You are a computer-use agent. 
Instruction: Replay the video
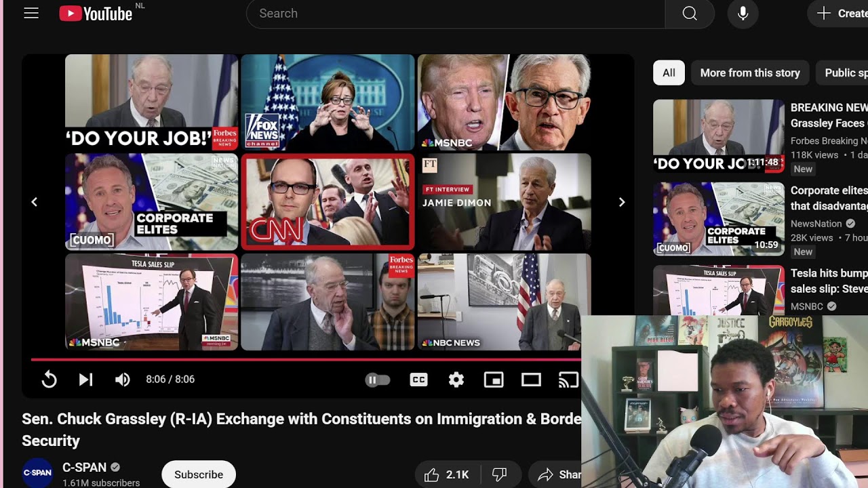tap(49, 380)
